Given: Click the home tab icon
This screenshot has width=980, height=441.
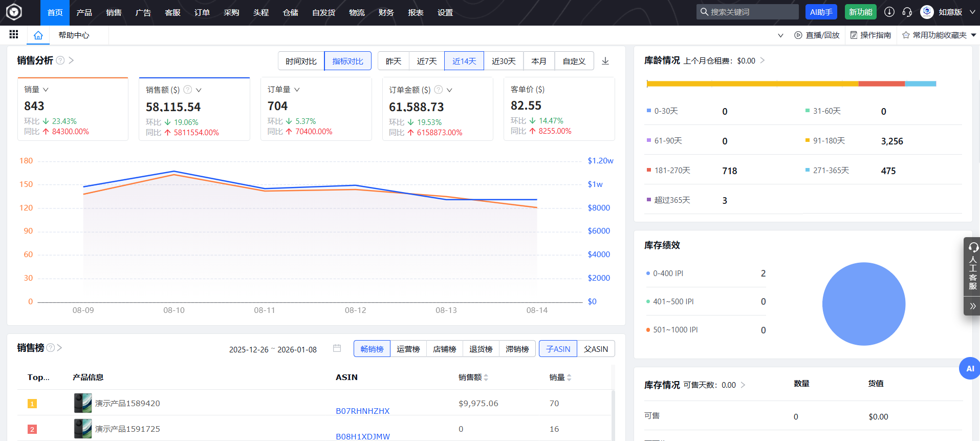Looking at the screenshot, I should coord(38,35).
